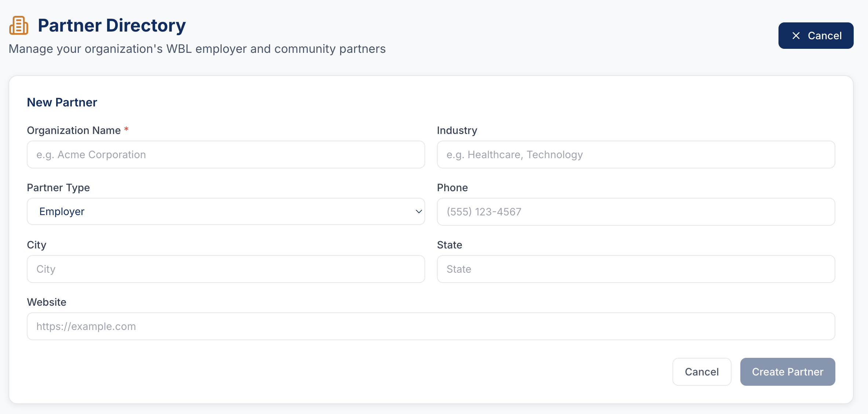The height and width of the screenshot is (414, 868).
Task: Click the Organization Name input field
Action: 225,155
